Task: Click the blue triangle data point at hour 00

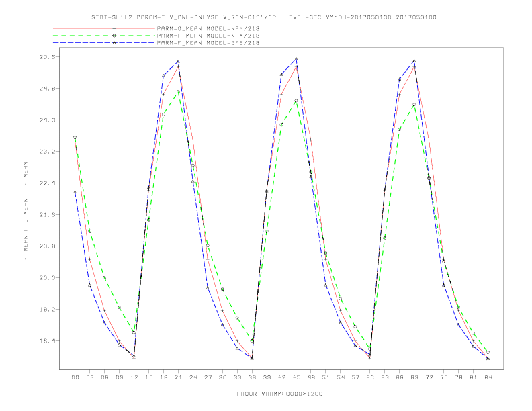Action: pos(75,192)
